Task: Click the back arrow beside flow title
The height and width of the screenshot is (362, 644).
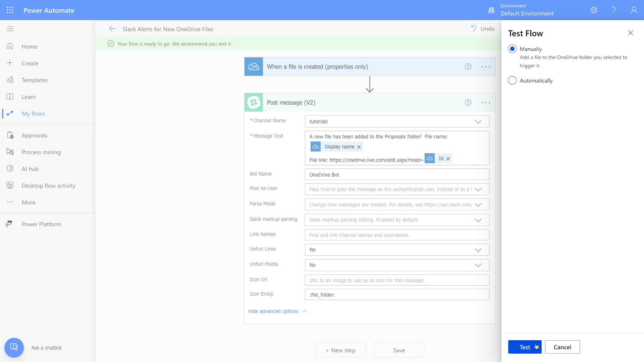Action: 112,29
